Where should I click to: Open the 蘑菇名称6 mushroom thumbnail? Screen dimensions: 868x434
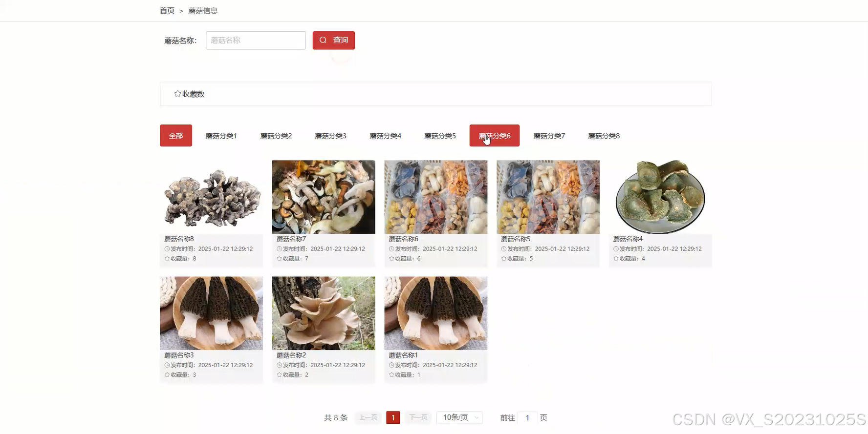coord(436,197)
